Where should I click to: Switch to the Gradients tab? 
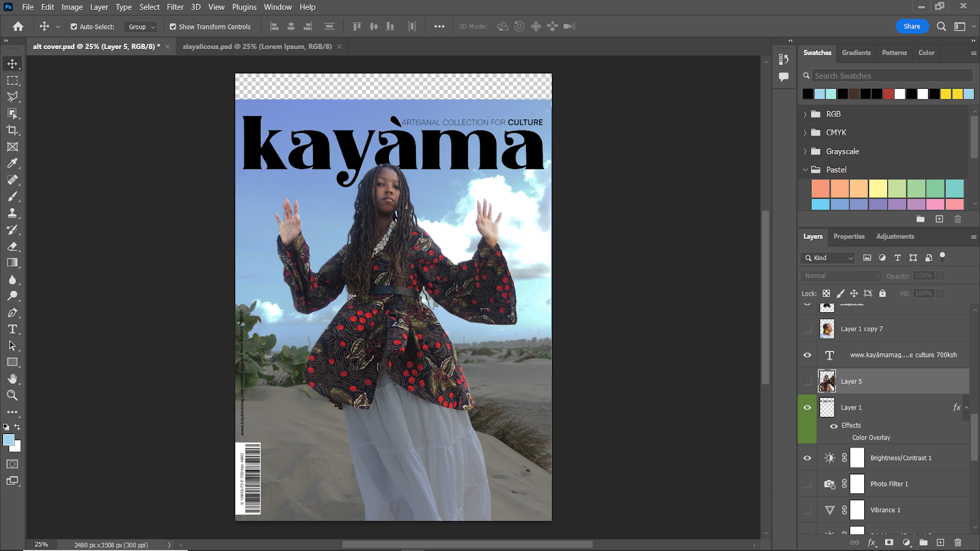[x=856, y=53]
